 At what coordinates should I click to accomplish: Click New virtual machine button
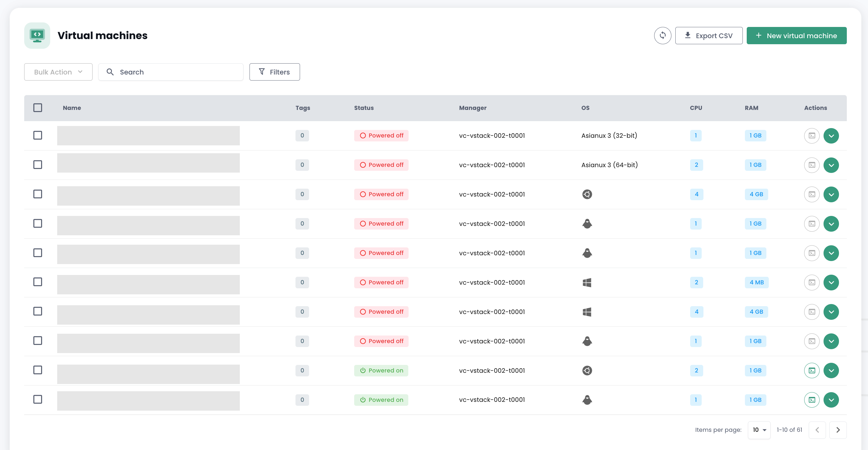pyautogui.click(x=796, y=35)
